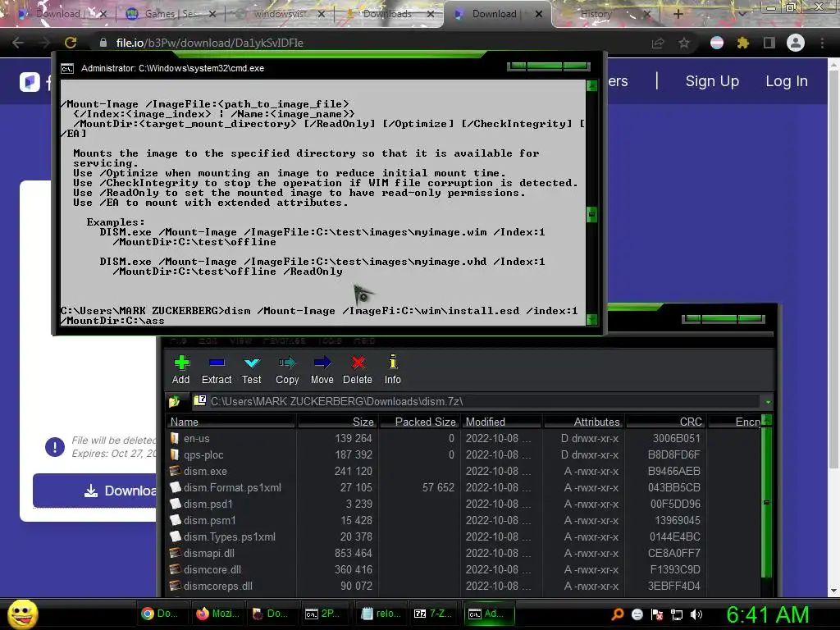The height and width of the screenshot is (630, 840).
Task: Click the Sign Up link
Action: pos(712,81)
